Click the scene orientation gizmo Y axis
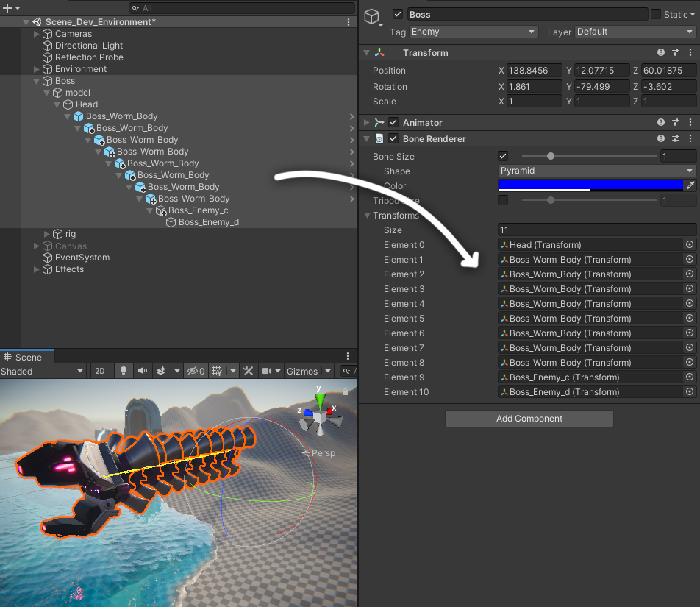This screenshot has width=700, height=607. [319, 400]
